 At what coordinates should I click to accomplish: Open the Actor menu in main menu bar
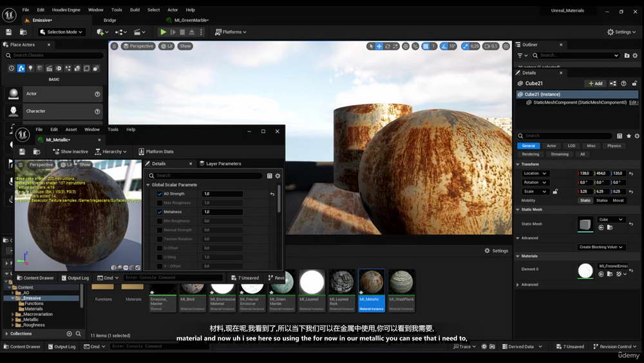tap(173, 10)
